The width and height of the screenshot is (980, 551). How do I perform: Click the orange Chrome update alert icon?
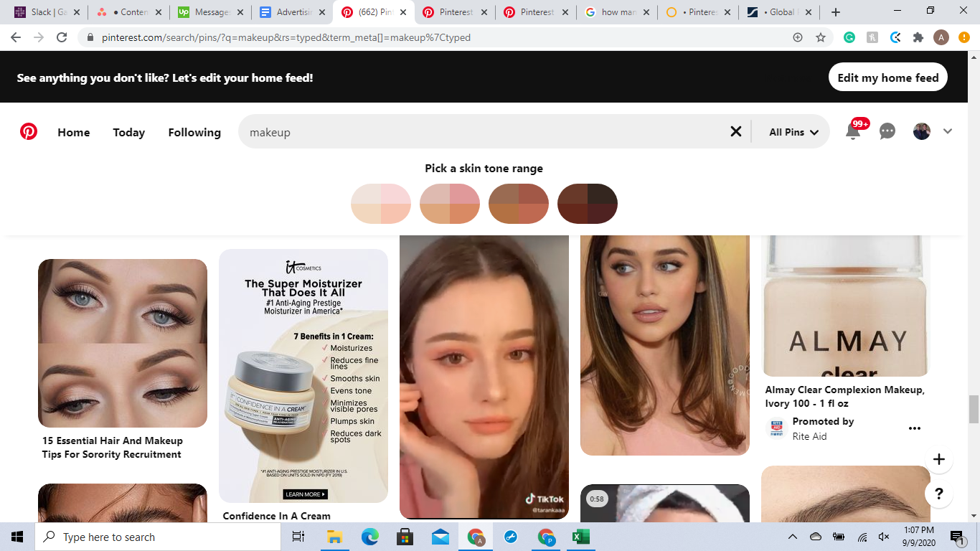pyautogui.click(x=964, y=37)
